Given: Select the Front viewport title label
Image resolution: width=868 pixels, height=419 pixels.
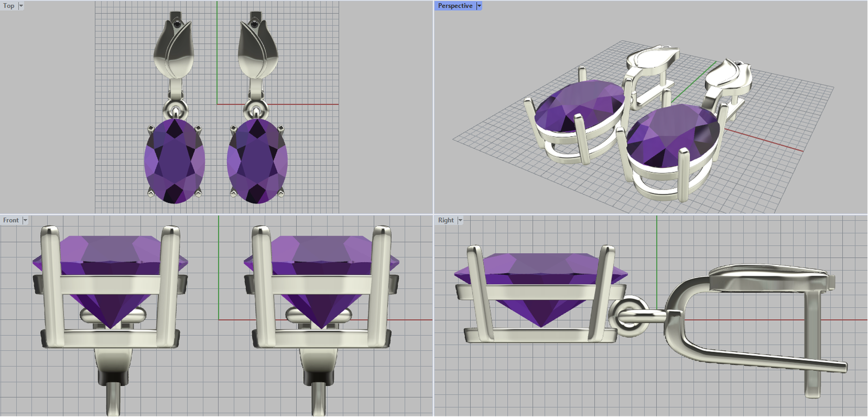Looking at the screenshot, I should coord(11,220).
